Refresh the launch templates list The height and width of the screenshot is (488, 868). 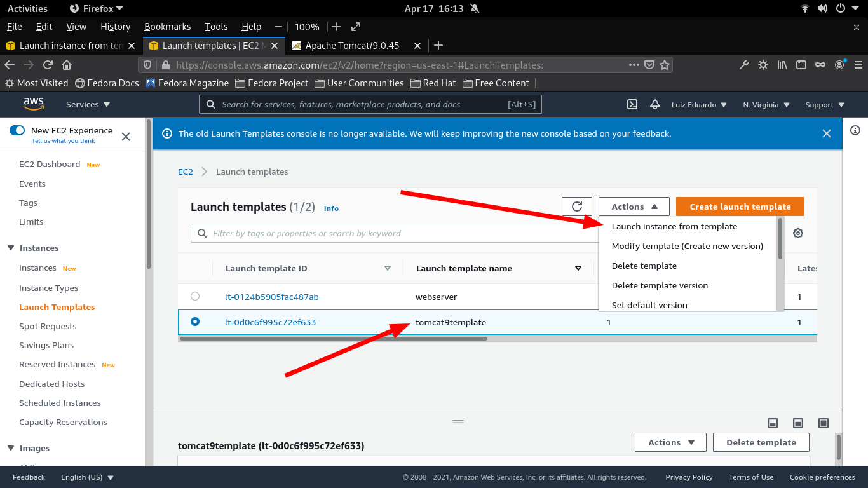point(577,207)
